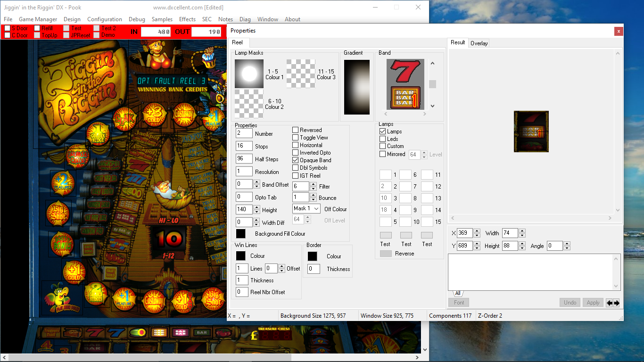Open the Configuration menu
The image size is (644, 362).
tap(105, 19)
